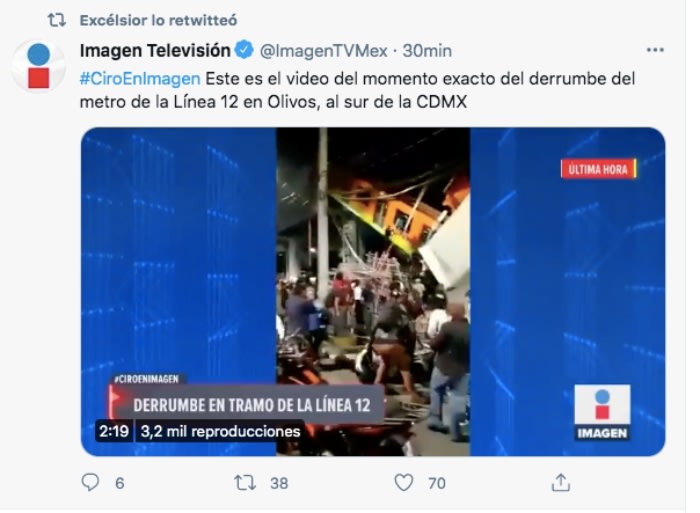Click the reply speech bubble icon
The width and height of the screenshot is (700, 513).
(x=90, y=482)
